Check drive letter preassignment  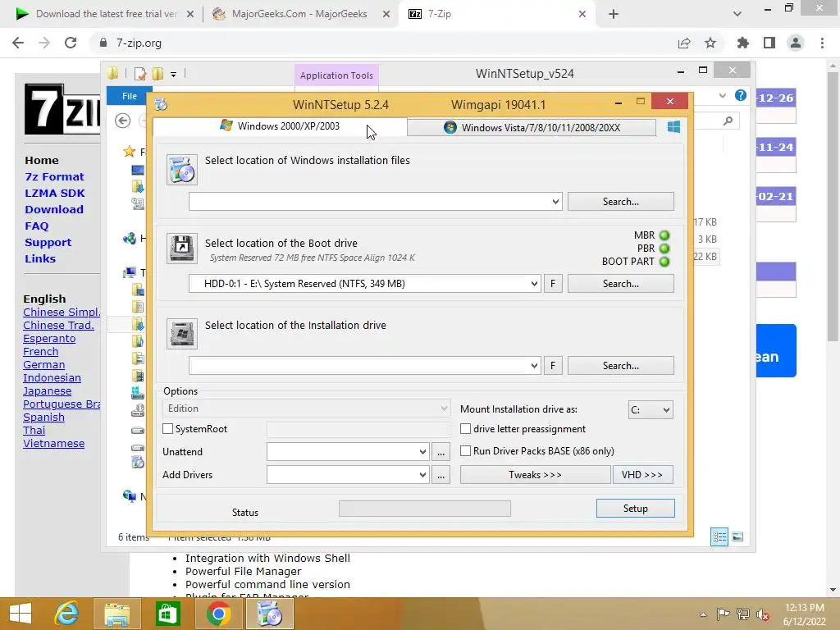(466, 428)
